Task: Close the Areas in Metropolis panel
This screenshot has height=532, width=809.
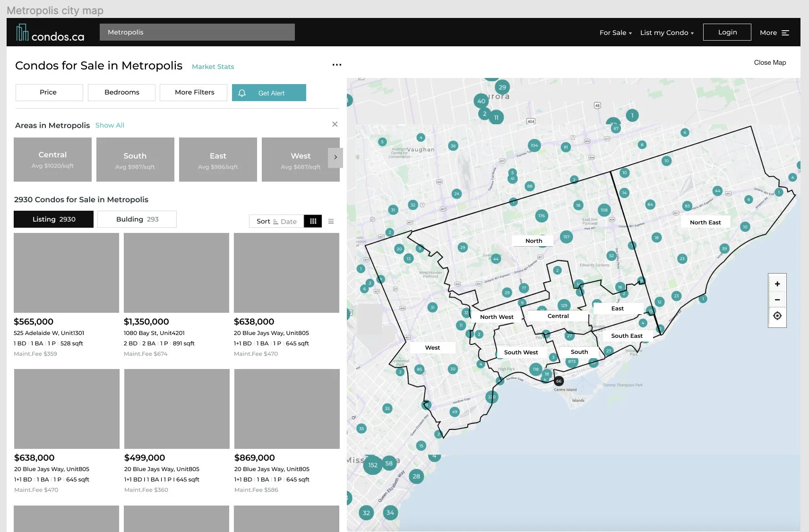Action: pyautogui.click(x=335, y=124)
